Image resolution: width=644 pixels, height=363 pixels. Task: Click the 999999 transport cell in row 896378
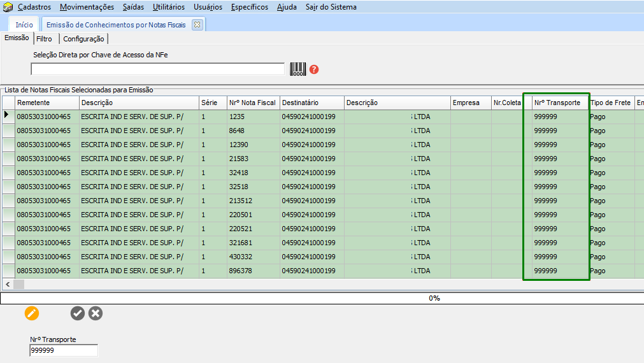pos(560,271)
